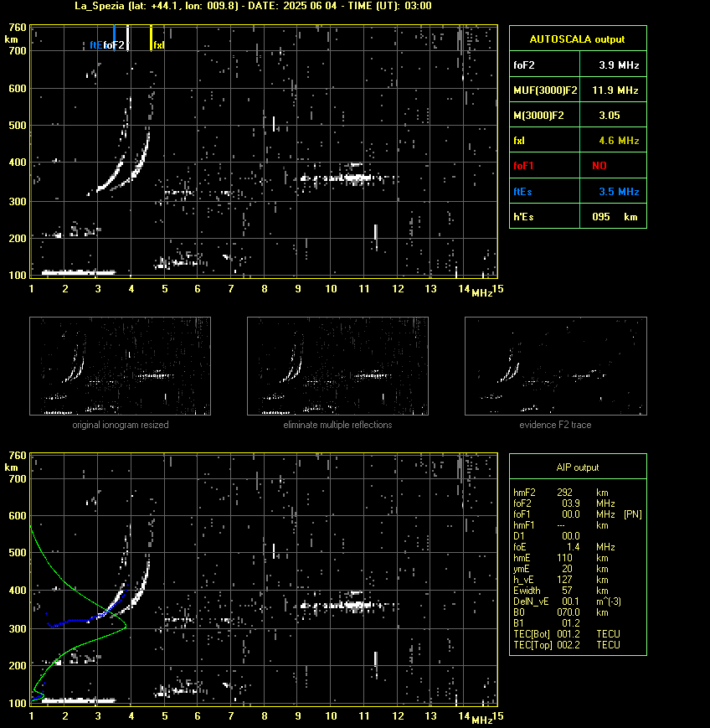
Task: Click the DelN_vE '00.1' value
Action: click(x=571, y=602)
